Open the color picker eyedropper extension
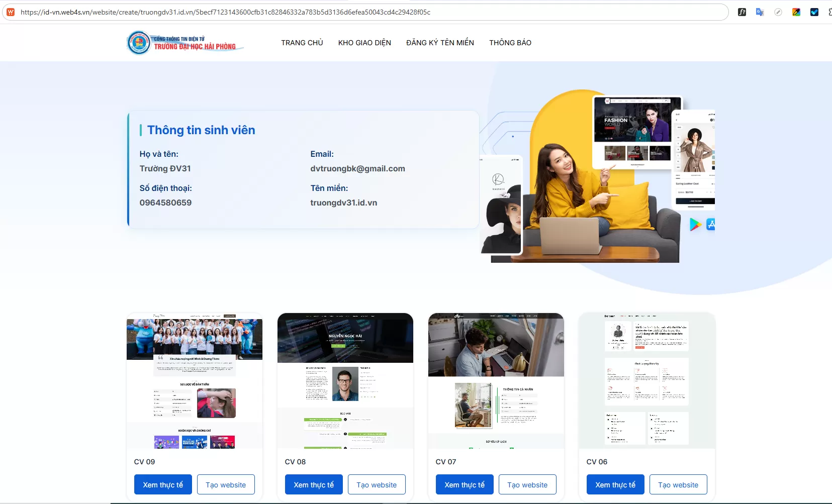 [796, 12]
